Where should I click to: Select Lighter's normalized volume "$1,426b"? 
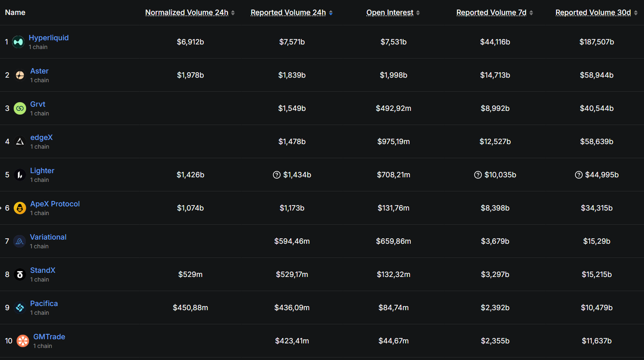[190, 175]
